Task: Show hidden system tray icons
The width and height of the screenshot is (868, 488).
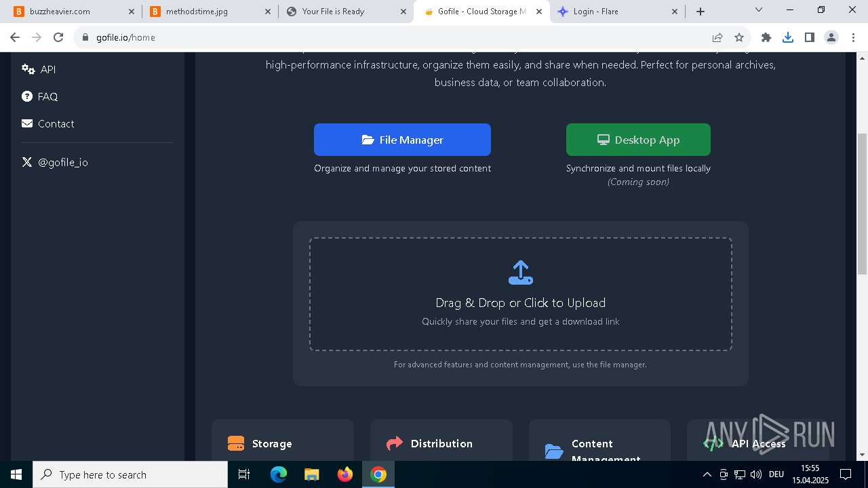Action: pos(707,474)
